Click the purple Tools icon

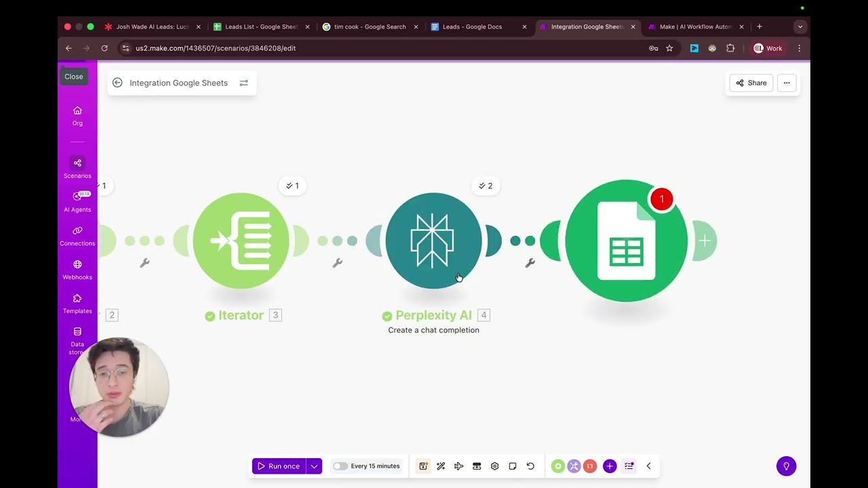pos(574,466)
